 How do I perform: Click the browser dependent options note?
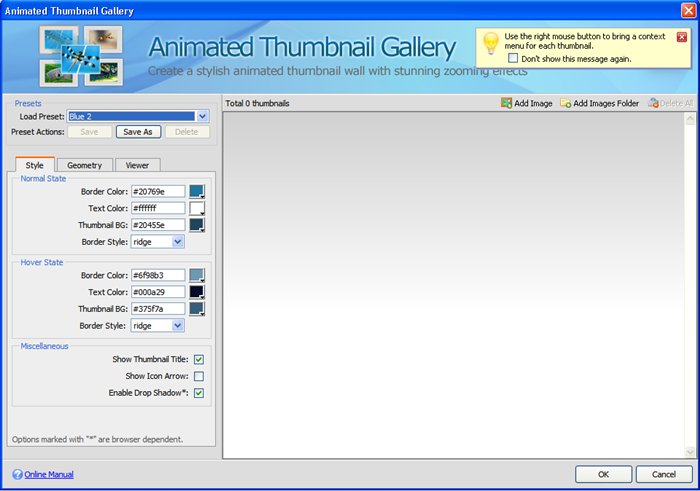click(x=97, y=439)
